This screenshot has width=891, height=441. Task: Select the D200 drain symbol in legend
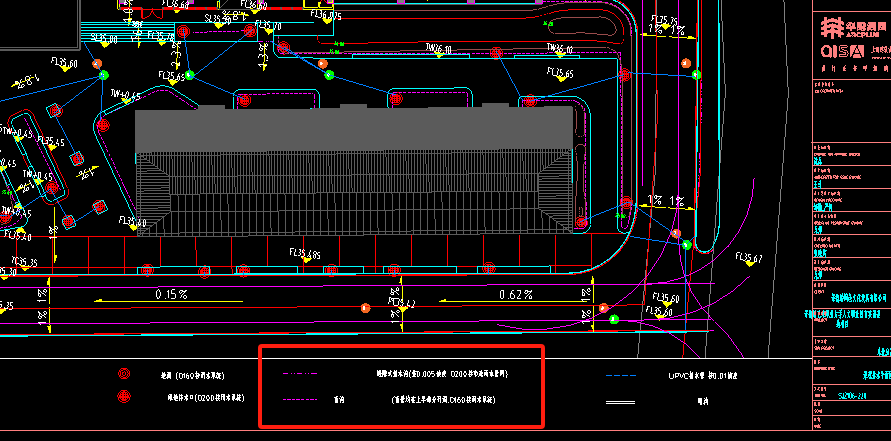pos(124,396)
